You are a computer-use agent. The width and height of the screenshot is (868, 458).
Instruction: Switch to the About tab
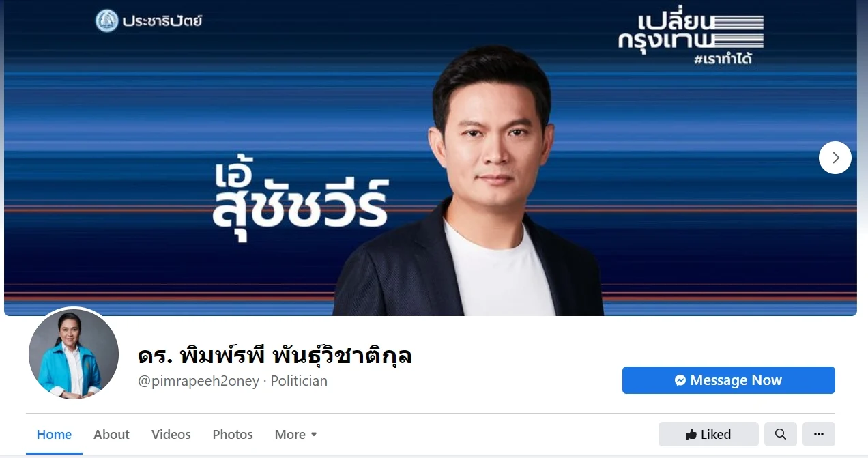(111, 434)
